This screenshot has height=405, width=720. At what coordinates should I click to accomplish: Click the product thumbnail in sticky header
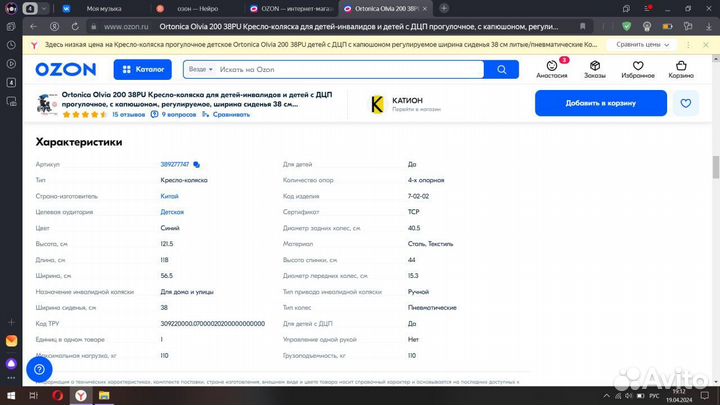(46, 104)
